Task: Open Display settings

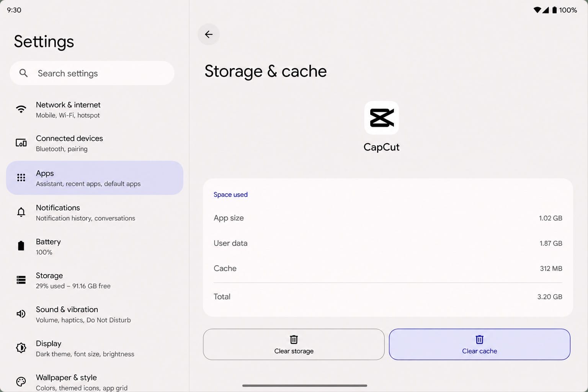Action: pos(95,348)
